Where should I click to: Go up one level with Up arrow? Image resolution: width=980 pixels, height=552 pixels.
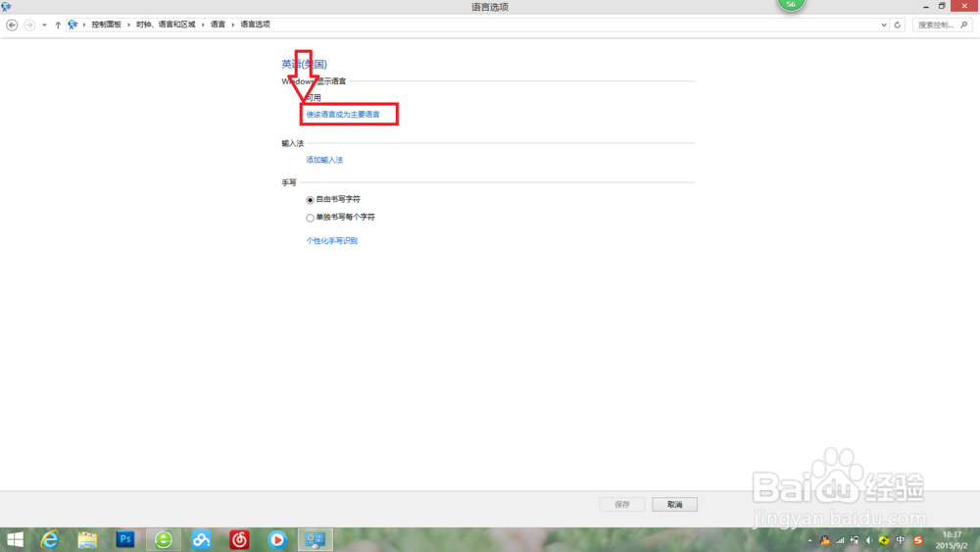[x=58, y=25]
